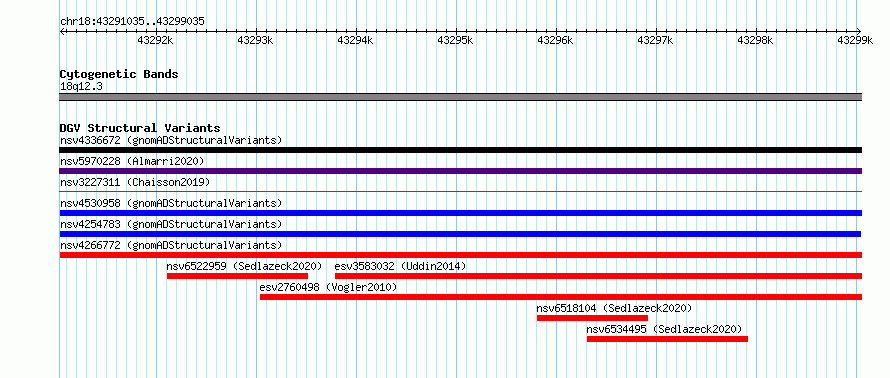Open the nsv4530958 variant label

(171, 203)
